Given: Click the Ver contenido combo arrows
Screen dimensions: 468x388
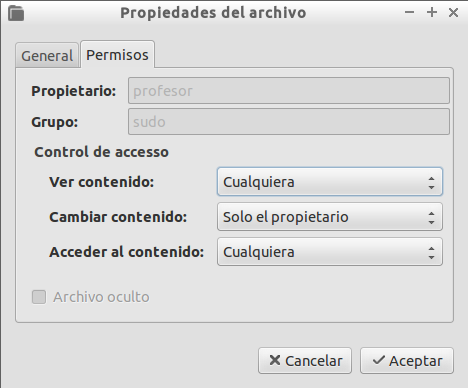Looking at the screenshot, I should (x=431, y=183).
